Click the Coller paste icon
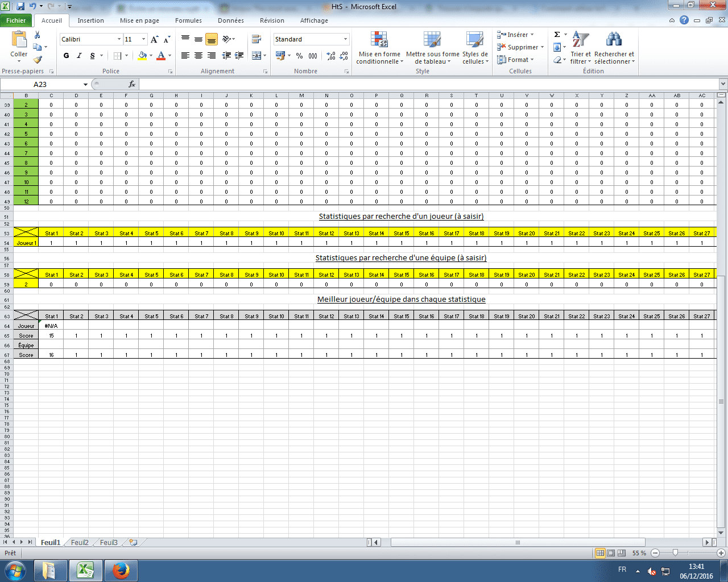Viewport: 728px width, 582px height. (19, 41)
